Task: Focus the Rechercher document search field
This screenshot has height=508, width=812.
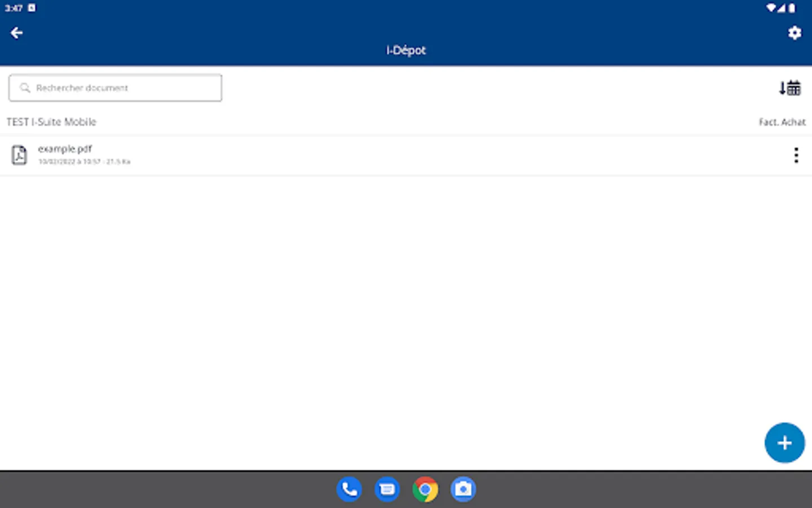Action: (116, 88)
